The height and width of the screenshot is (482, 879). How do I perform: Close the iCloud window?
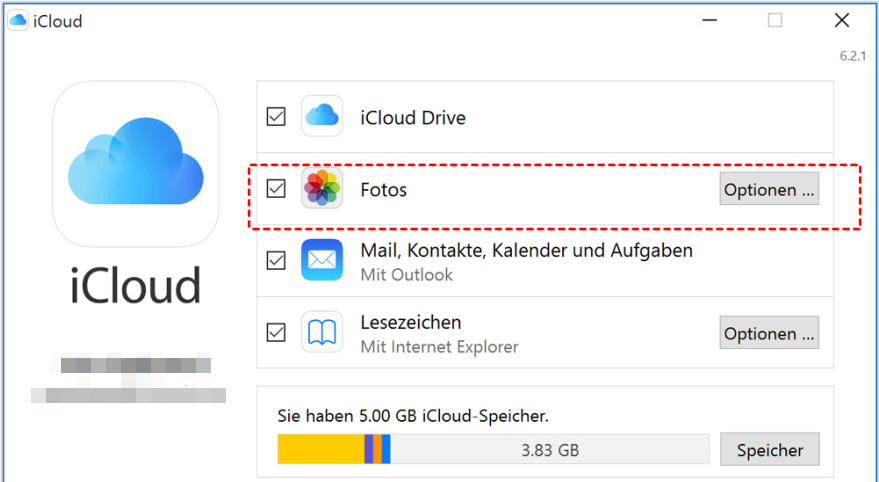842,21
